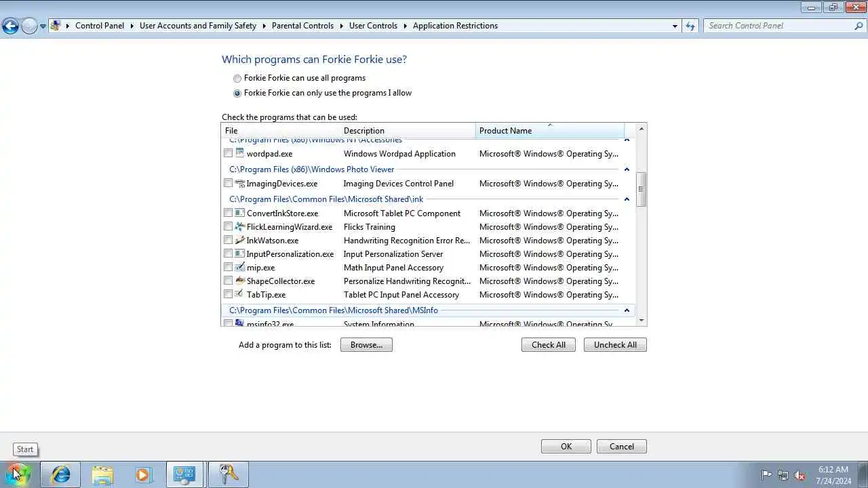
Task: Confirm with the OK button
Action: point(566,447)
